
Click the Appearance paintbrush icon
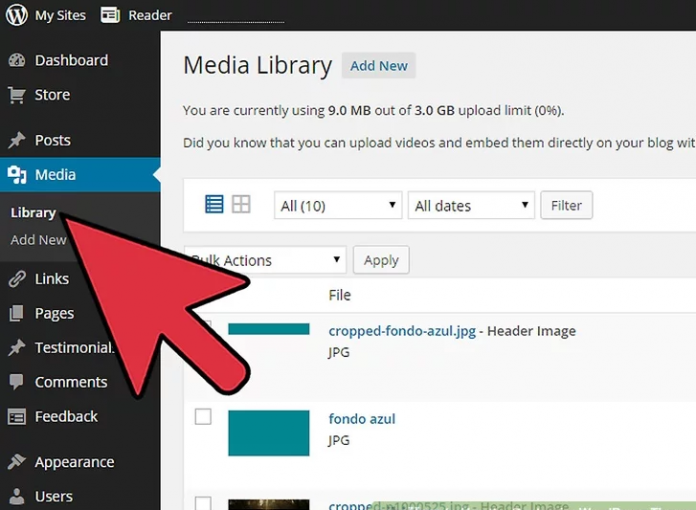pos(17,462)
